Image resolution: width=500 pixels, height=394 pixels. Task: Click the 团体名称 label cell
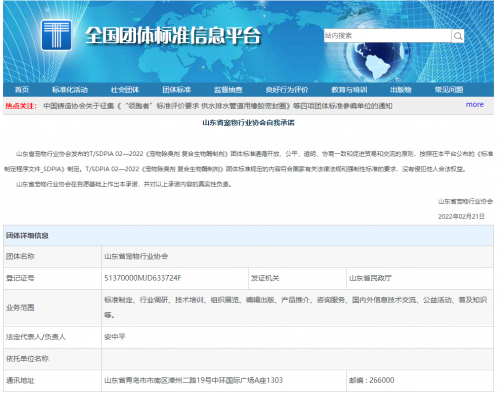[52, 256]
